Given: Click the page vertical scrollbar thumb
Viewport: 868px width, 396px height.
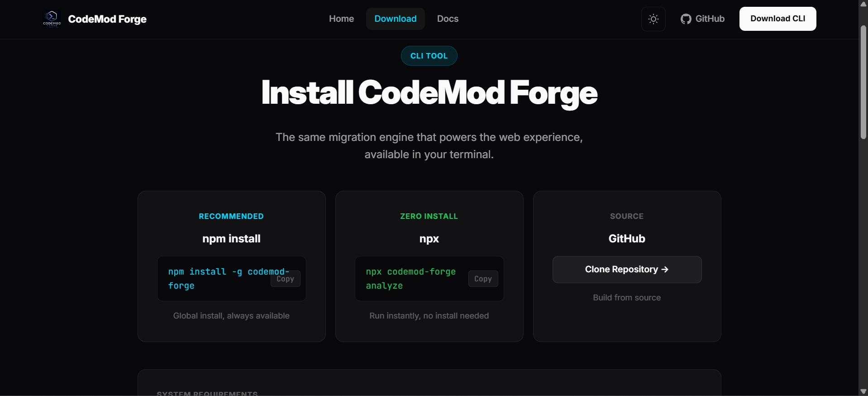Looking at the screenshot, I should click(863, 82).
